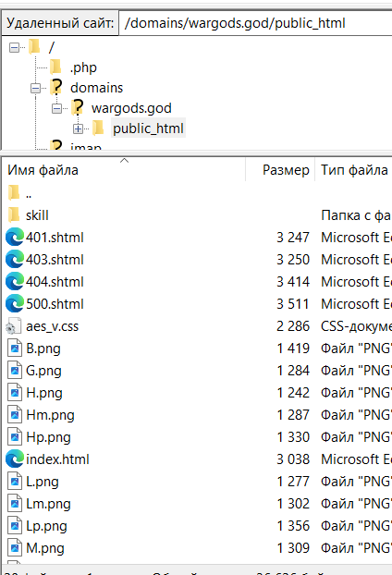The image size is (392, 575).
Task: Select public_html in the tree
Action: pyautogui.click(x=148, y=128)
